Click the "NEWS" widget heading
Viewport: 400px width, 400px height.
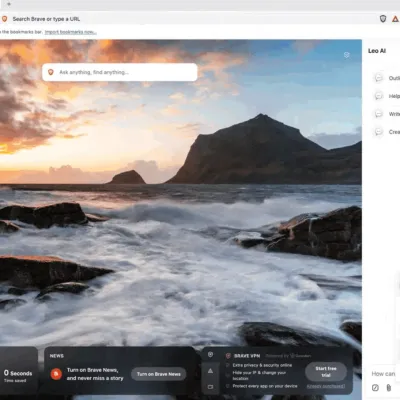click(57, 356)
